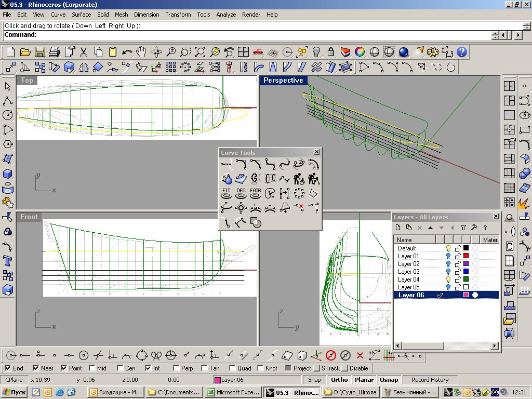Screen dimensions: 532x399
Task: Click the layer filter funnel icon
Action: click(463, 228)
